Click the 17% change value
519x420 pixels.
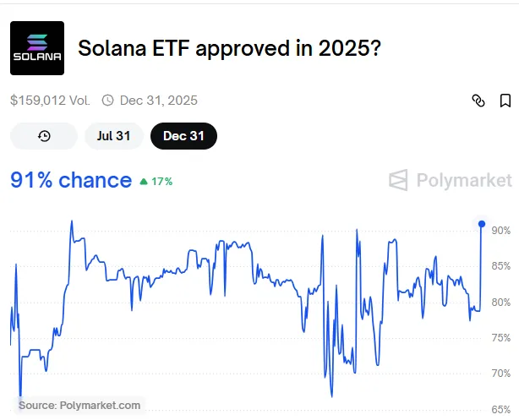coord(161,181)
